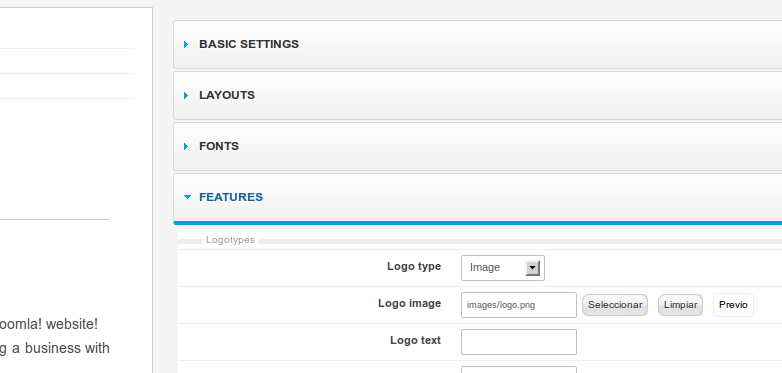This screenshot has height=373, width=782.
Task: Open the BASIC SETTINGS panel header
Action: pos(478,44)
